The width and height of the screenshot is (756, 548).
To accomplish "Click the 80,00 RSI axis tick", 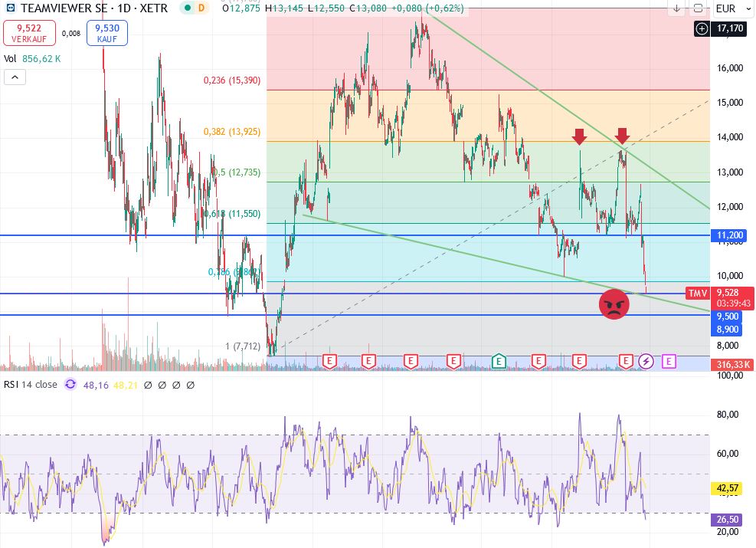I will pos(728,415).
